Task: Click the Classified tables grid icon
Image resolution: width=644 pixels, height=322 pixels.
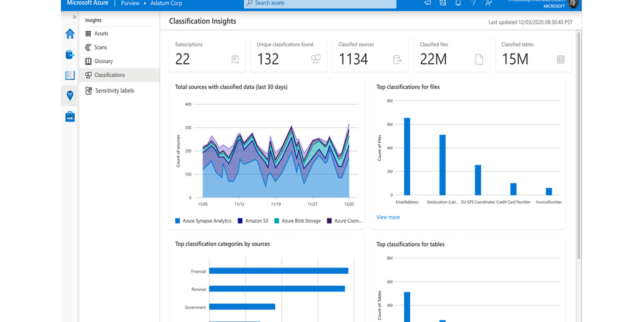Action: point(561,59)
